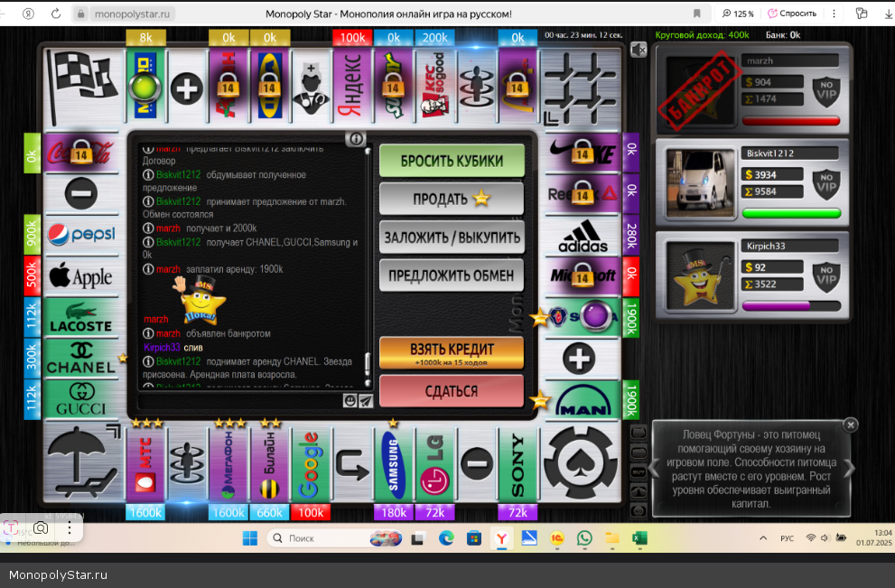Screen dimensions: 895x588
Task: Click the jail grid corner cell
Action: point(581,87)
